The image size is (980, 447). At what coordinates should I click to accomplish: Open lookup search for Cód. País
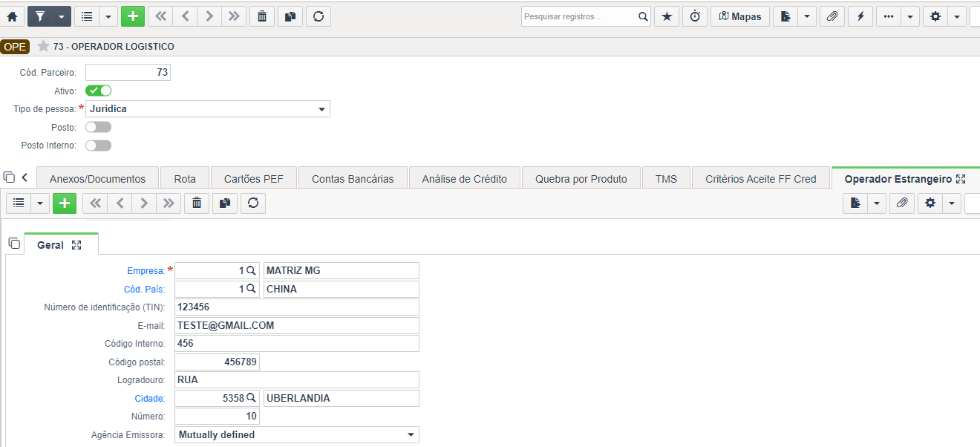(251, 289)
